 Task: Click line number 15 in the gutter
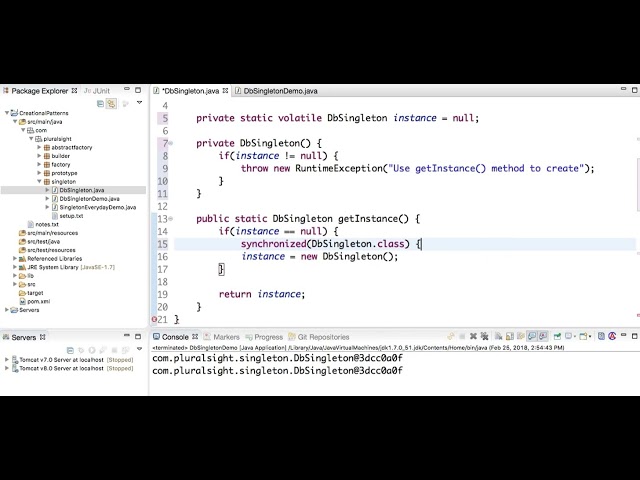click(162, 244)
